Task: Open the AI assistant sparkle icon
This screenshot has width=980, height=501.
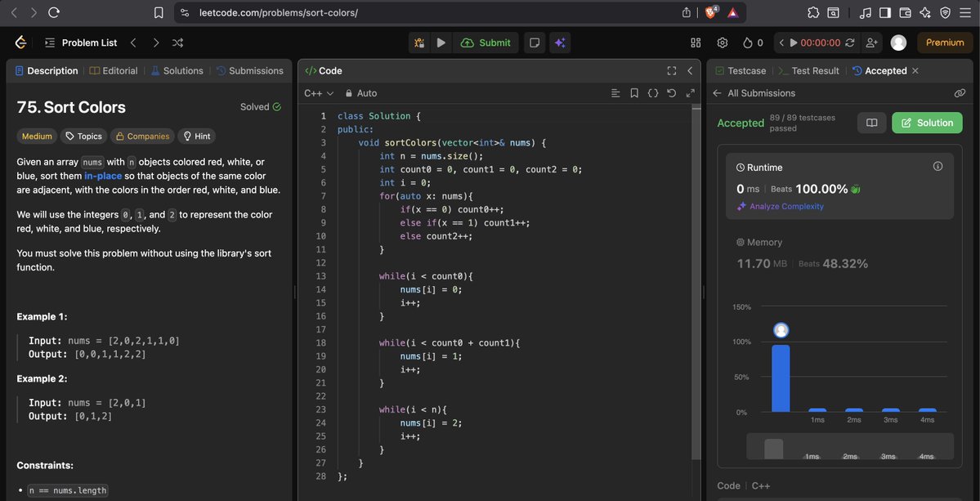Action: click(560, 42)
